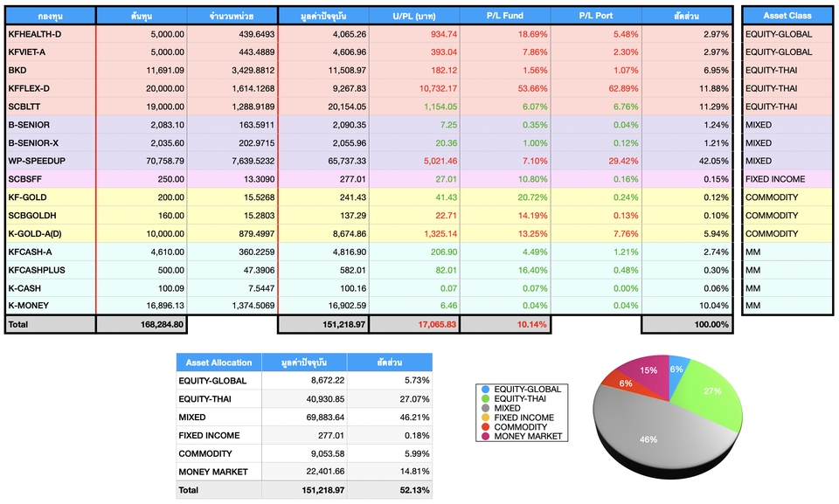The image size is (839, 504).
Task: Select KF-GOLD P/L Fund value 20.72%
Action: [505, 197]
